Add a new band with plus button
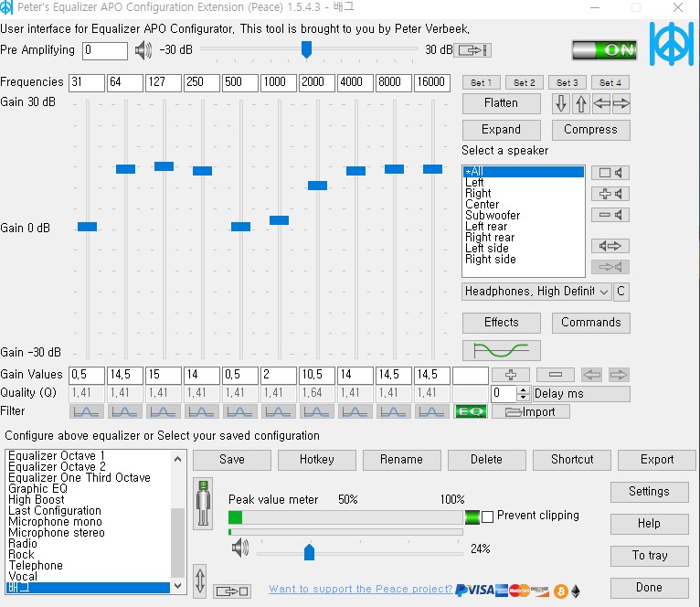This screenshot has height=607, width=700. pyautogui.click(x=511, y=375)
